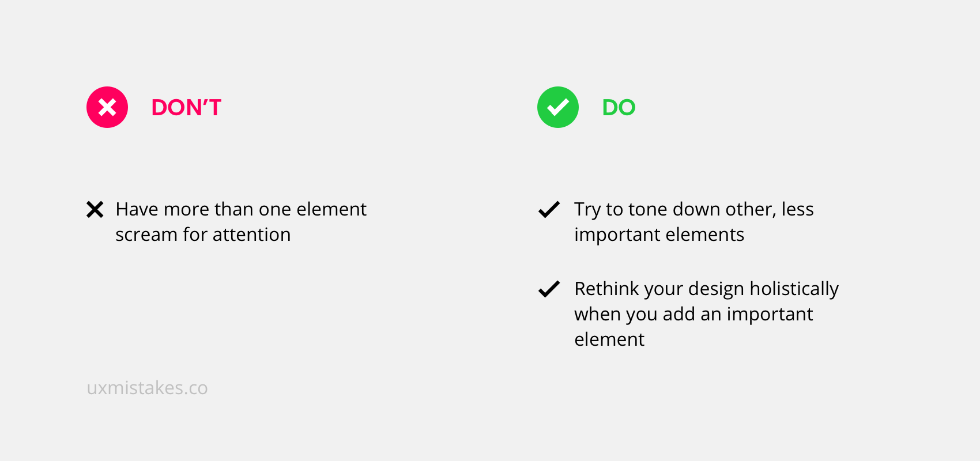Click the checkmark beside "Try to tone down"
This screenshot has height=461, width=980.
549,210
